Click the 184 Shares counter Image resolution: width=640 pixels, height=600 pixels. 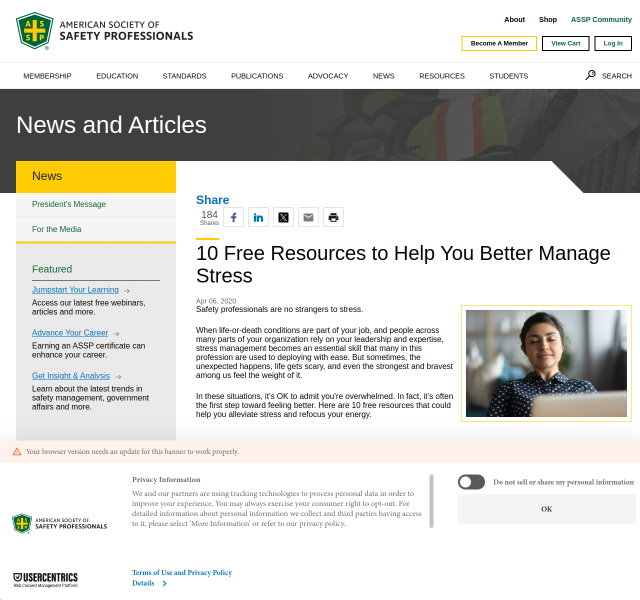coord(209,217)
